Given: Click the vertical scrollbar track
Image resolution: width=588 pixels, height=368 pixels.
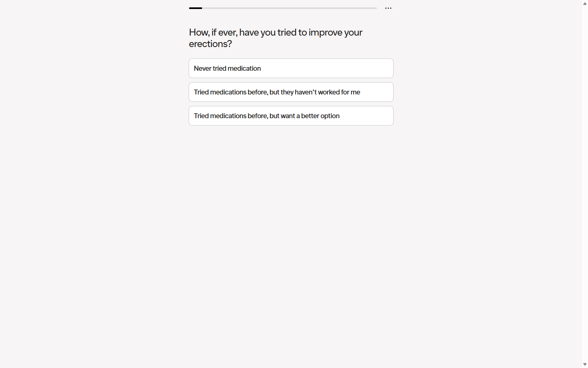Looking at the screenshot, I should [585, 184].
